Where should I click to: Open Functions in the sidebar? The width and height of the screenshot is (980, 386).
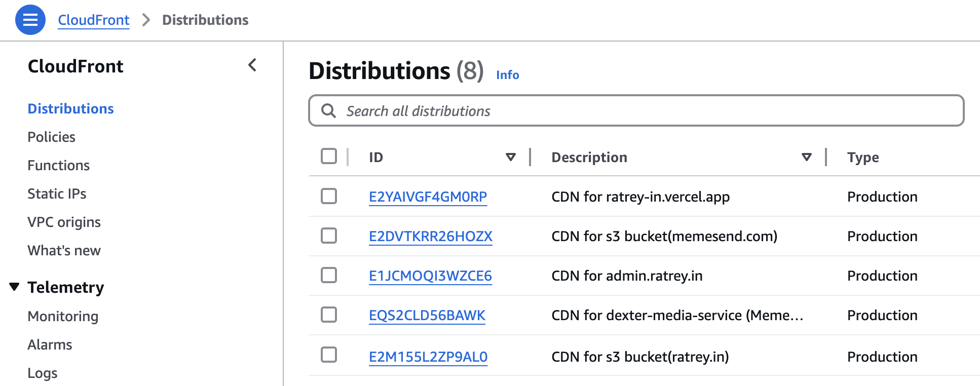59,165
